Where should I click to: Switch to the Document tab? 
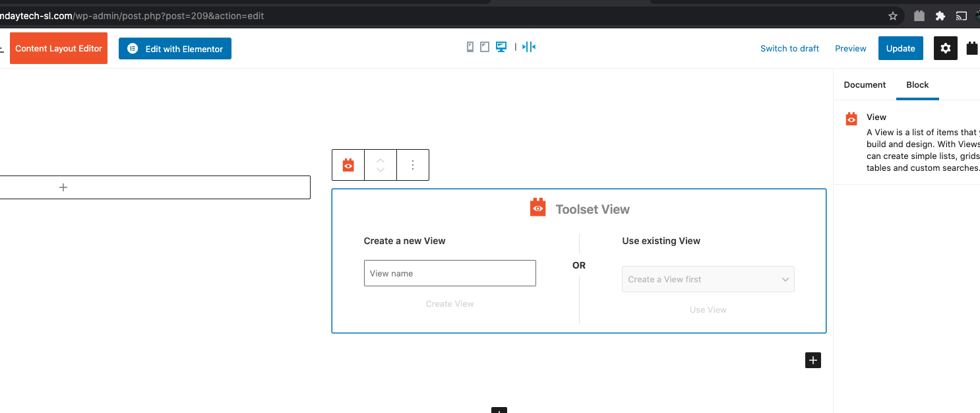(865, 85)
